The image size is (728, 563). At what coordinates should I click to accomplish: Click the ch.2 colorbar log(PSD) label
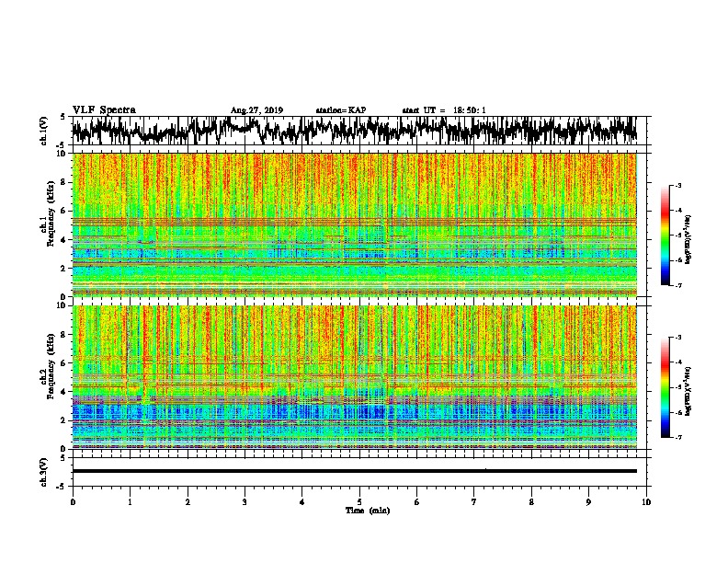tap(688, 391)
